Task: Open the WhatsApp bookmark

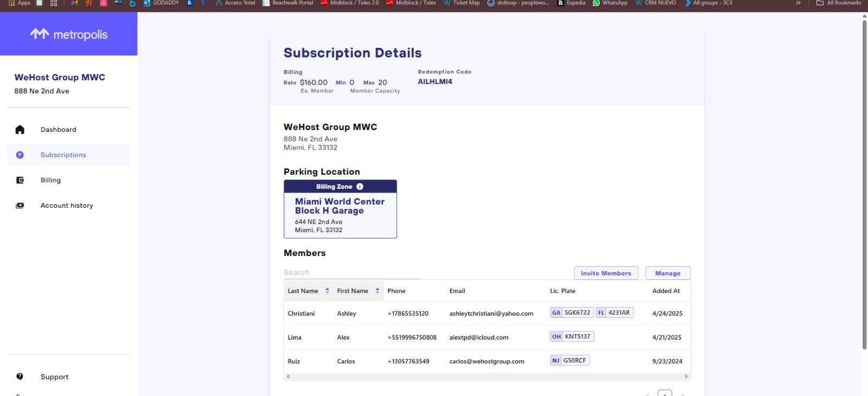Action: (x=610, y=3)
